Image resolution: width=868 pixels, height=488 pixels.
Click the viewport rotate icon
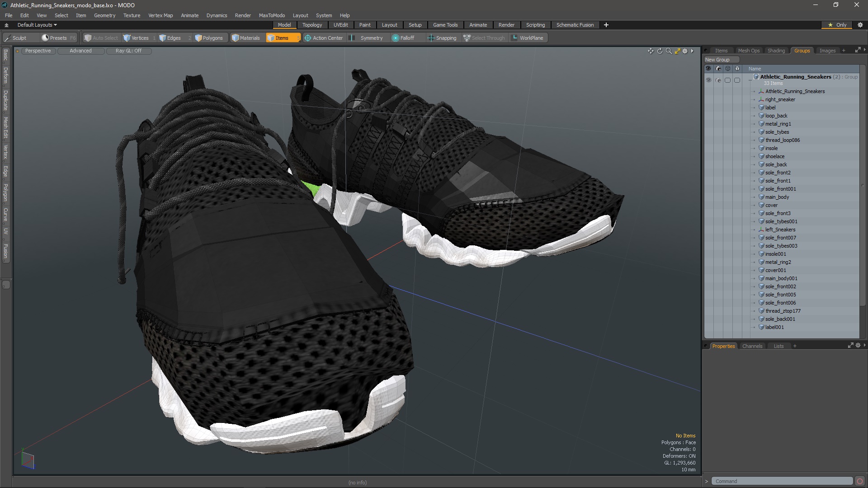(660, 51)
